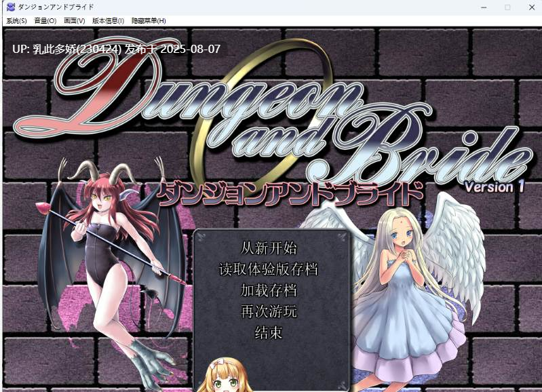Open the 版本信息(I) menu
This screenshot has height=392, width=542.
click(108, 21)
